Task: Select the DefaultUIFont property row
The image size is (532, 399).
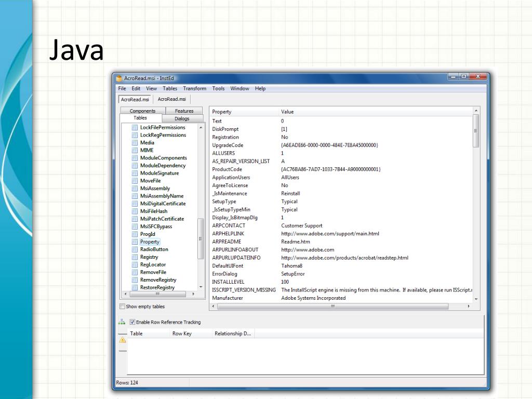Action: (x=341, y=266)
